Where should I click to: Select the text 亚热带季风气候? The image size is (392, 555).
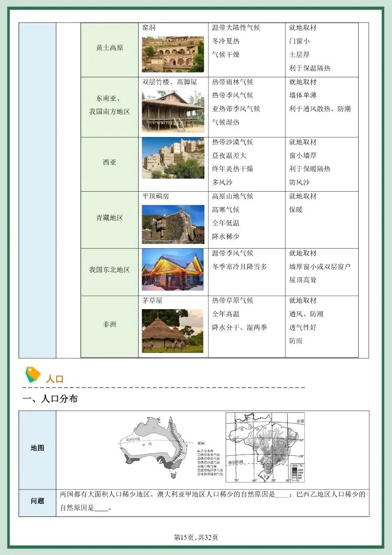[236, 109]
